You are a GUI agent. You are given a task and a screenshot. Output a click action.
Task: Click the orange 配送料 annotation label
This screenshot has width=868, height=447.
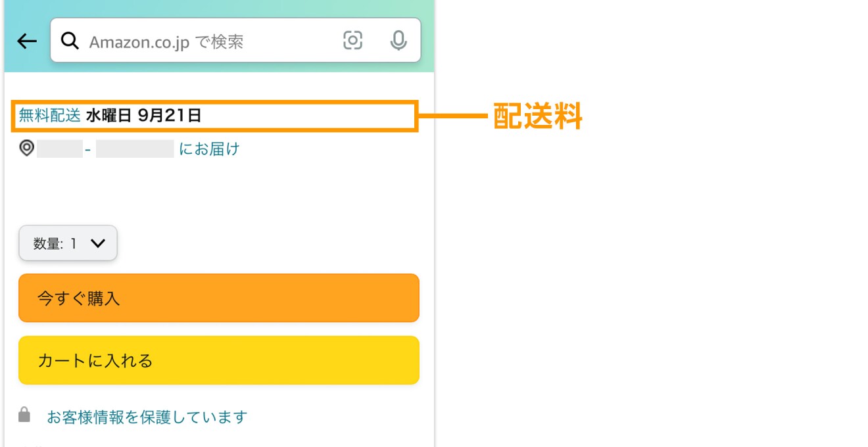(x=537, y=117)
